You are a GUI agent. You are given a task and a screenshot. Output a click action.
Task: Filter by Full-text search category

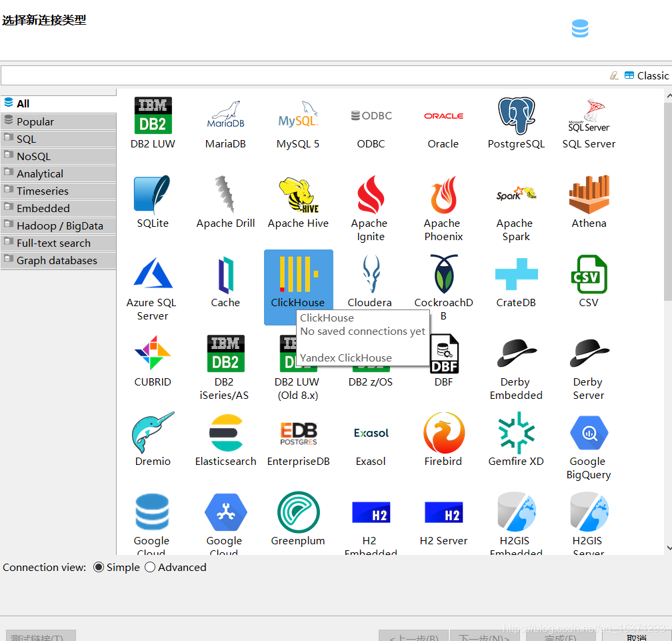(x=58, y=243)
